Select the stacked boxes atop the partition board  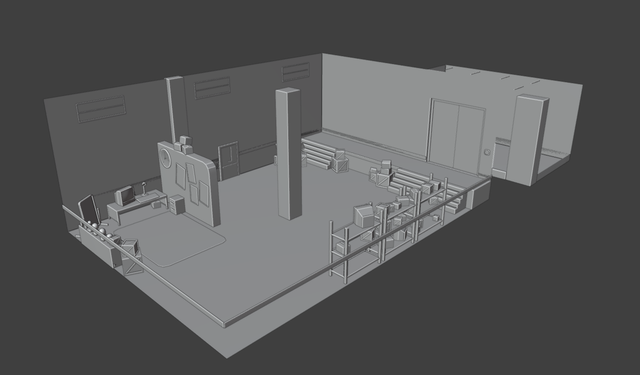(x=184, y=145)
